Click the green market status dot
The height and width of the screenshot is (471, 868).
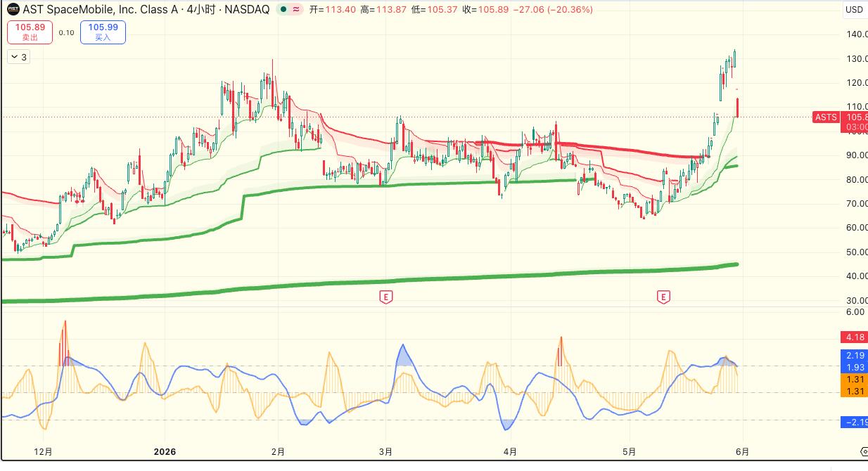click(283, 10)
